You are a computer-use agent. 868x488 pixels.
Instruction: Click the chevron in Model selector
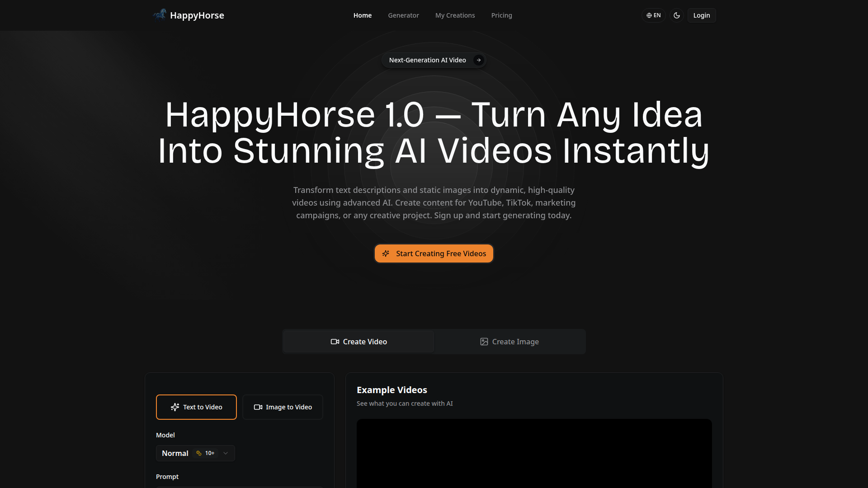[x=226, y=453]
